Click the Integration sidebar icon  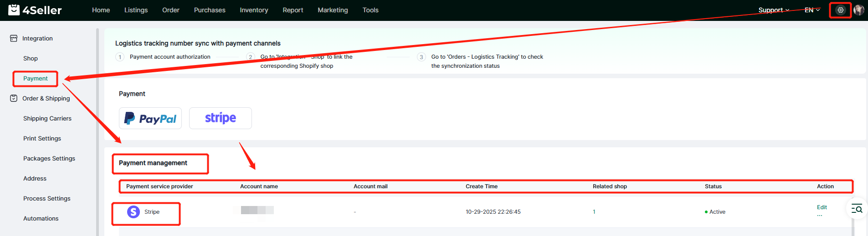14,39
